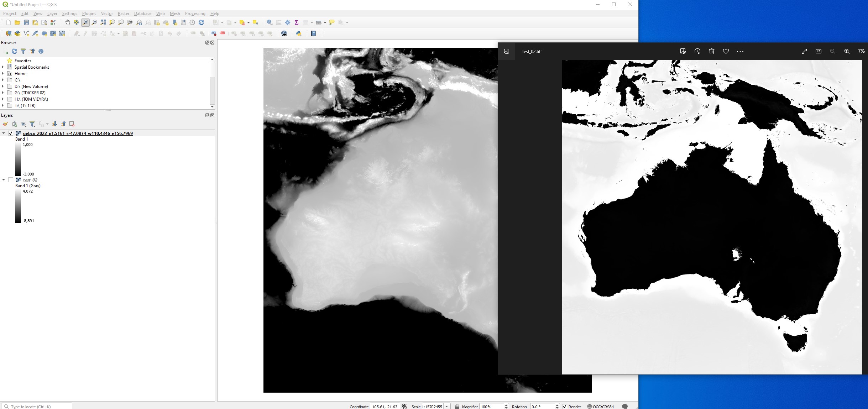Save the current project
This screenshot has width=868, height=409.
click(x=26, y=22)
